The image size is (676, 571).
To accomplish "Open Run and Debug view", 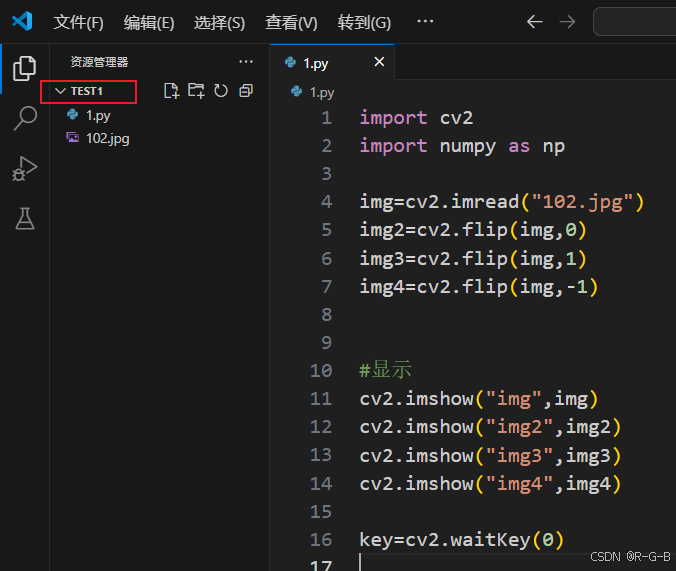I will [x=25, y=168].
